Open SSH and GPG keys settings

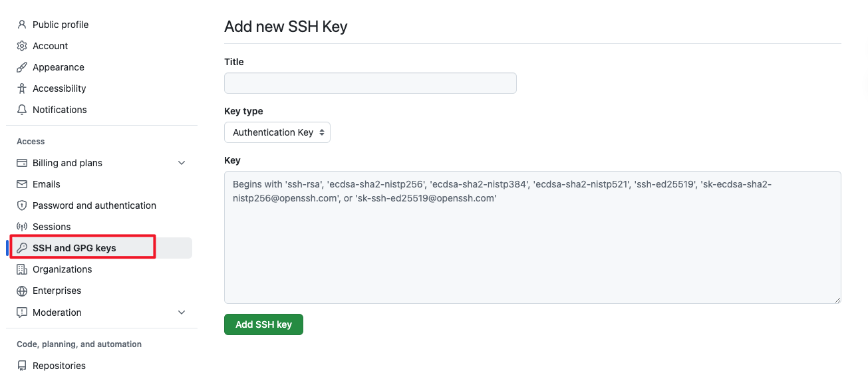point(74,248)
